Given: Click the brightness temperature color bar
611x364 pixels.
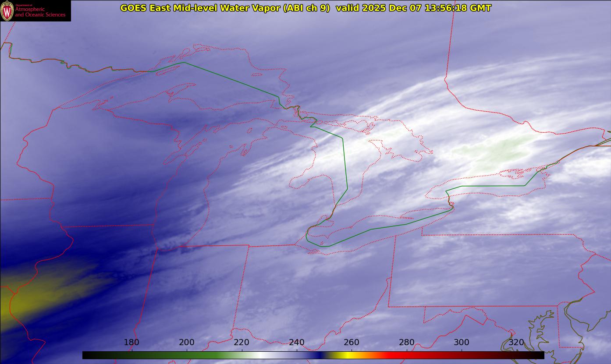Looking at the screenshot, I should (313, 355).
